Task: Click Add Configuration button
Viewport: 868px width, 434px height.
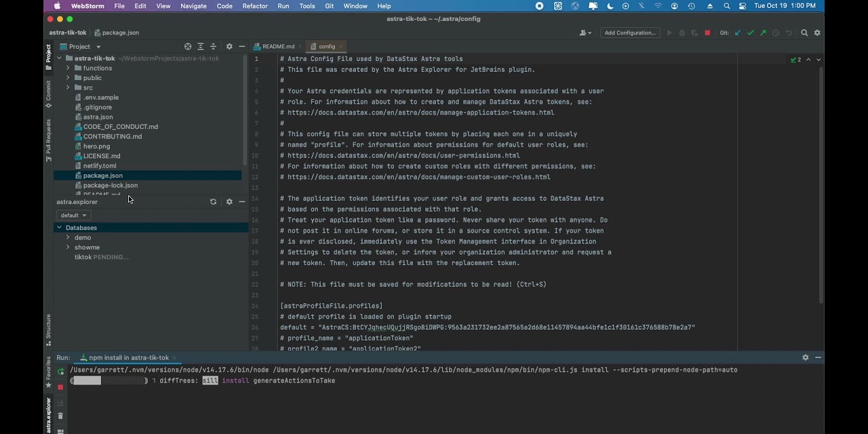Action: [630, 33]
